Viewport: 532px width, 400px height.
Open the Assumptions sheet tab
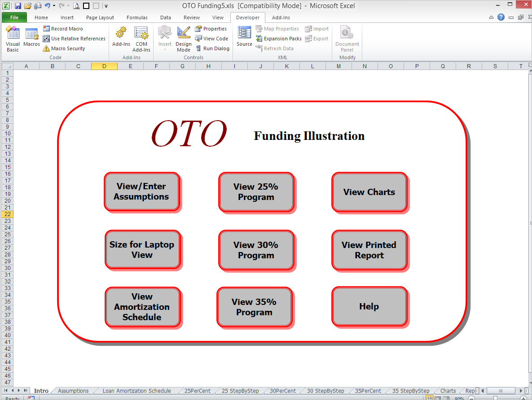[73, 391]
